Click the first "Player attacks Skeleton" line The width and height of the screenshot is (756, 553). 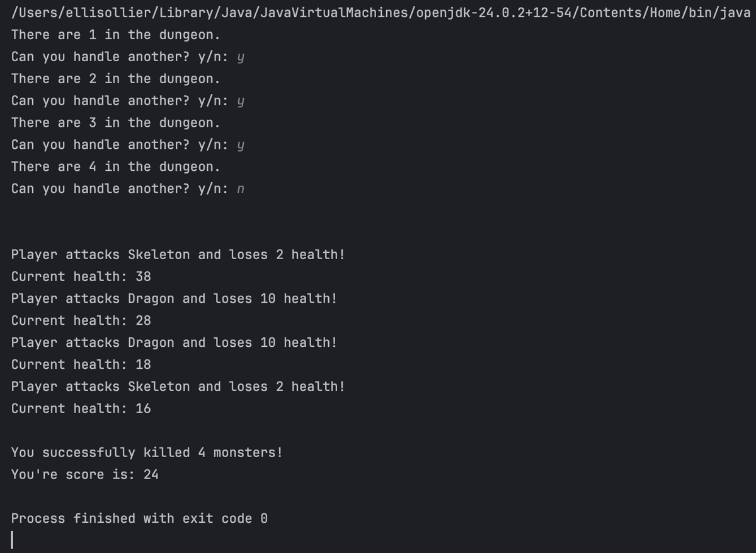coord(178,255)
